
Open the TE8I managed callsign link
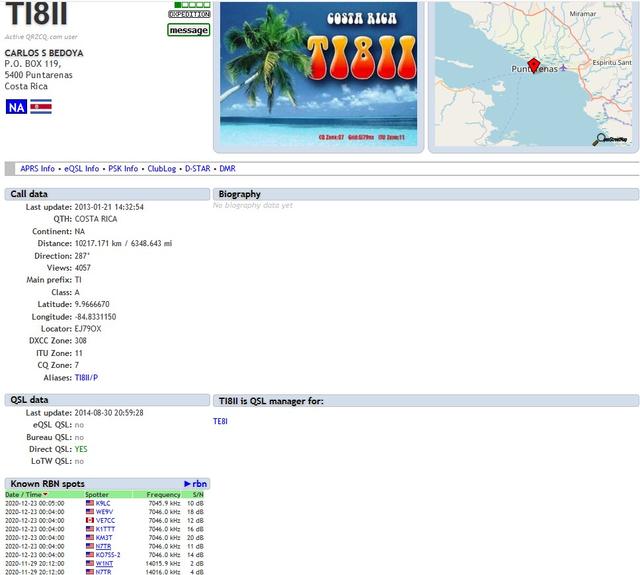pyautogui.click(x=220, y=421)
